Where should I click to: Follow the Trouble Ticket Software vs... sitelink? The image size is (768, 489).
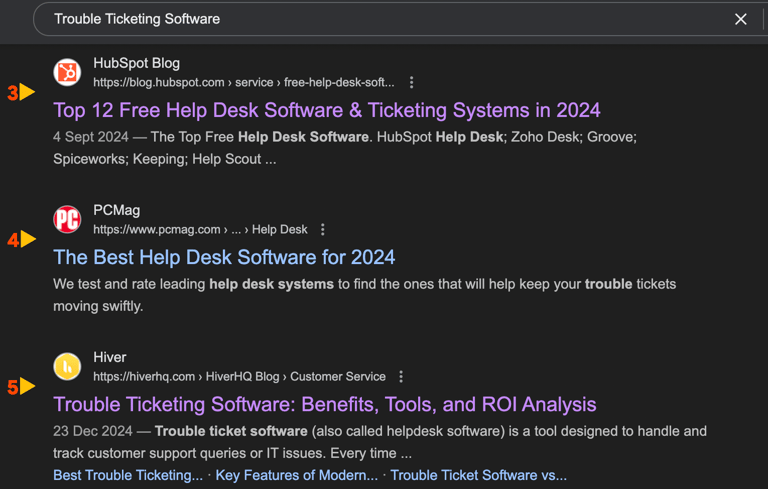[x=479, y=475]
